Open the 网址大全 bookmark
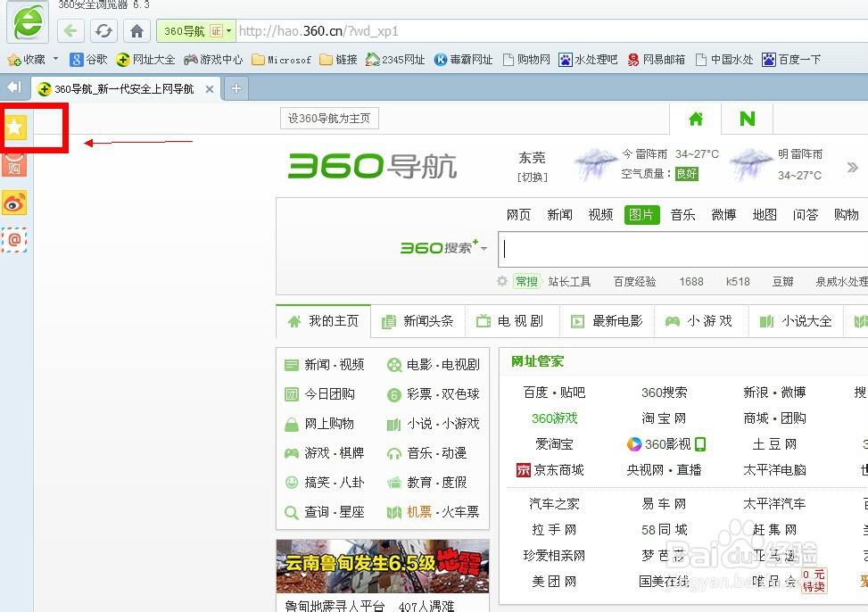 [x=145, y=59]
